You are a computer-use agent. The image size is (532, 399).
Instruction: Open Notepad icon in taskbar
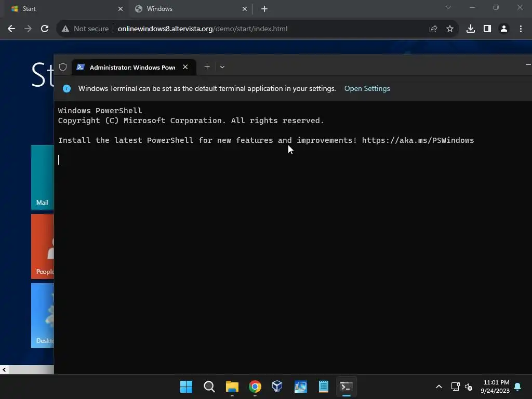coord(324,387)
